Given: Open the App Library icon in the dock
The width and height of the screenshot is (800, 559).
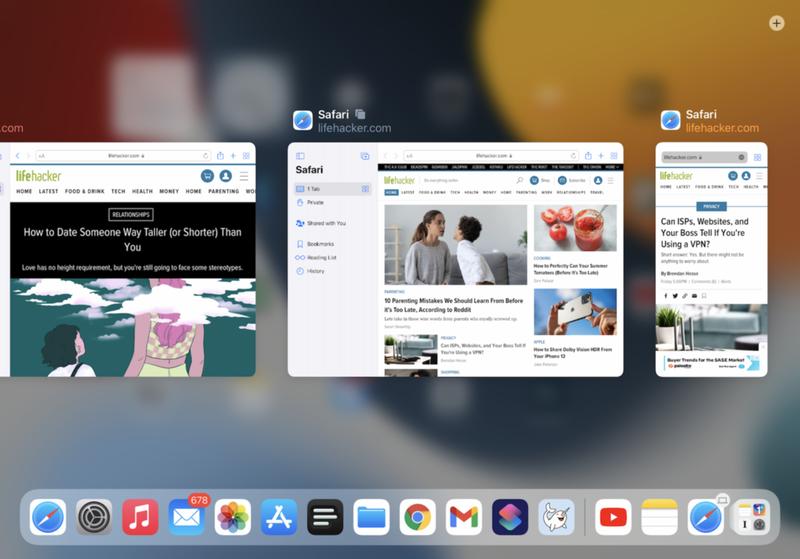Looking at the screenshot, I should coord(751,517).
